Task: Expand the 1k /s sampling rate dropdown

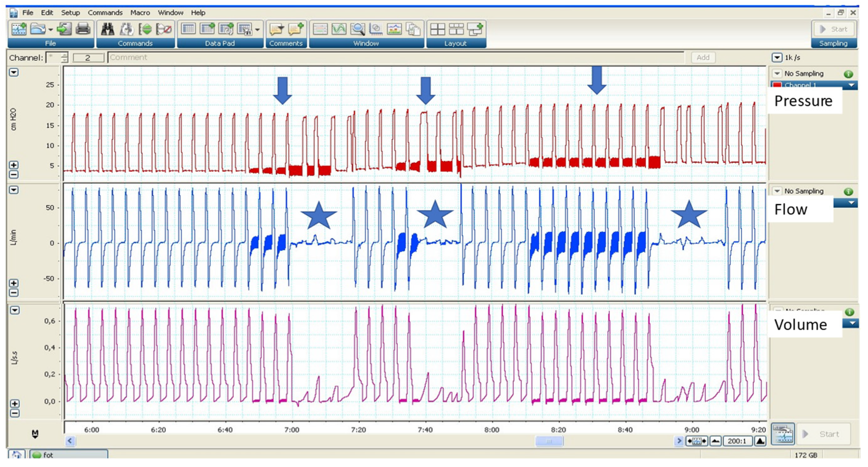Action: click(x=777, y=58)
